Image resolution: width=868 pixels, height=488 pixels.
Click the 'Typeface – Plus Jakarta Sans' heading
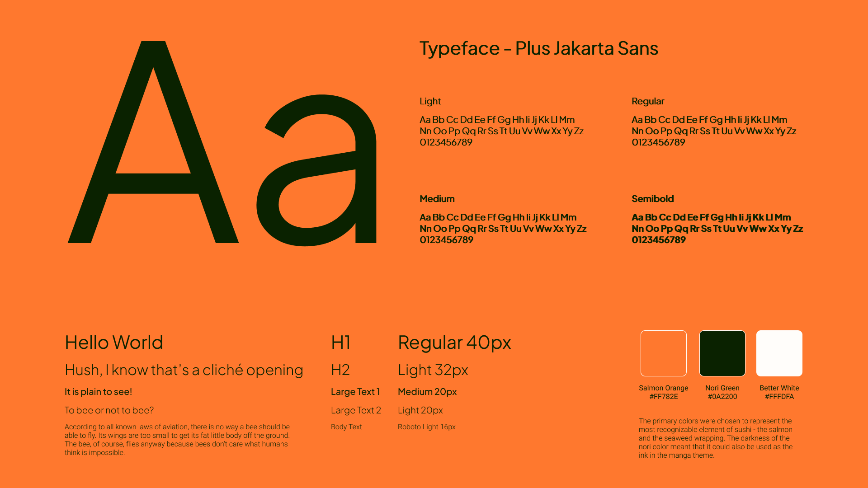click(539, 48)
